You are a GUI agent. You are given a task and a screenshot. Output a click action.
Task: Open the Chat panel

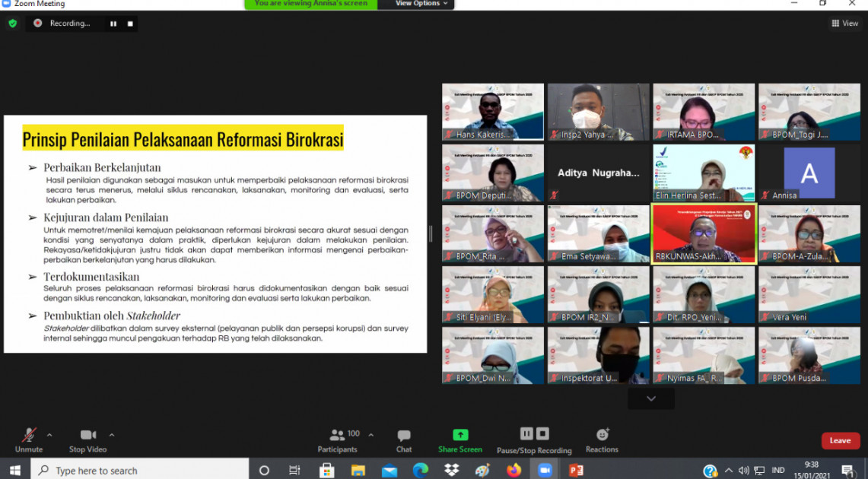404,436
